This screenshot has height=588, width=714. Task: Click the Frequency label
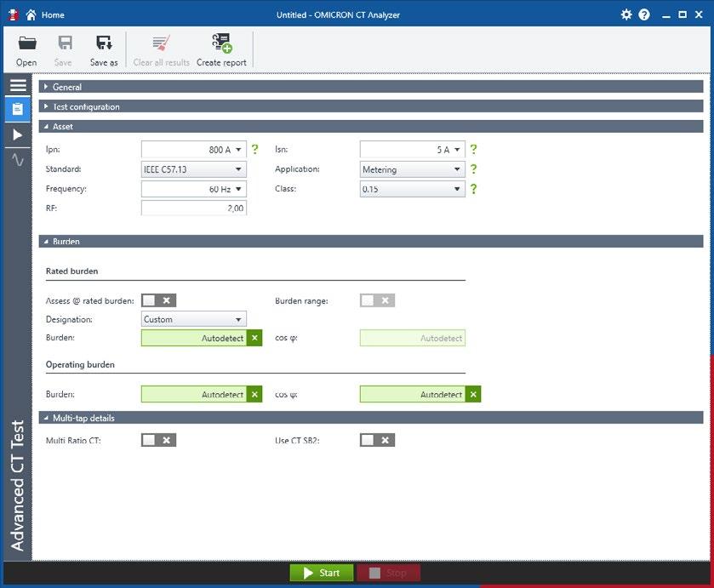point(66,189)
